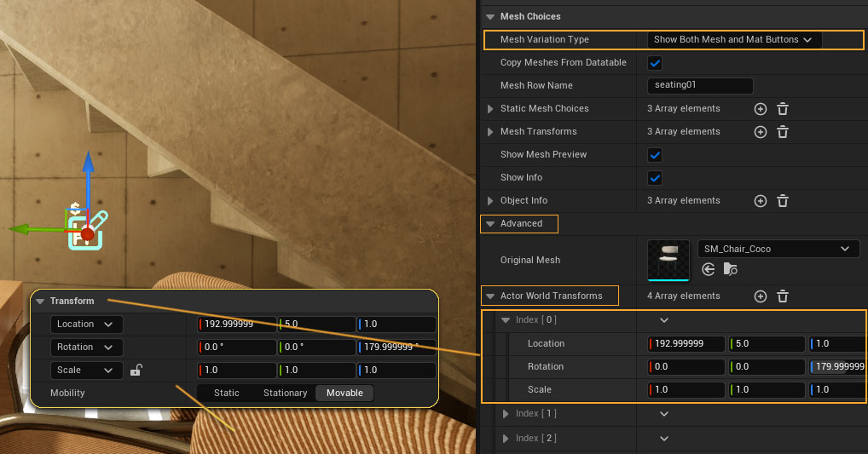This screenshot has height=454, width=868.
Task: Set mobility to Static
Action: coord(227,393)
